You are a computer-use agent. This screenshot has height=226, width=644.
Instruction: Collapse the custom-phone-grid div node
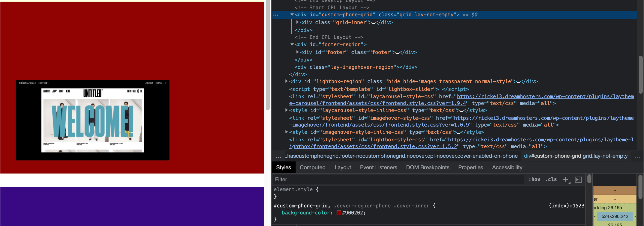pyautogui.click(x=292, y=15)
